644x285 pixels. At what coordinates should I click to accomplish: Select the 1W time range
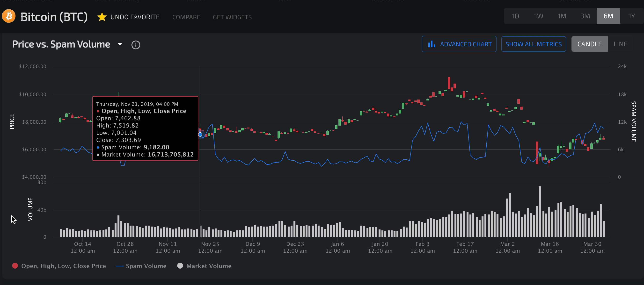click(539, 16)
